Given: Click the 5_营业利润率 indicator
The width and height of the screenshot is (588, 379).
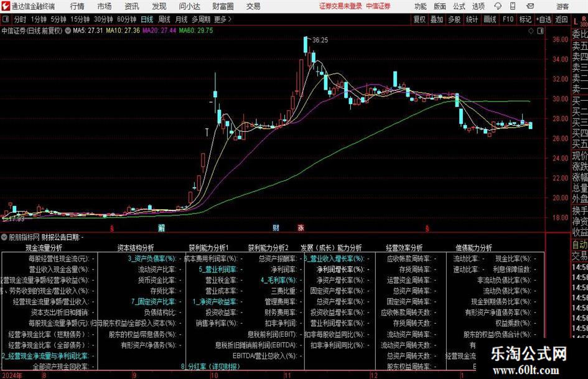Looking at the screenshot, I should coord(218,269).
